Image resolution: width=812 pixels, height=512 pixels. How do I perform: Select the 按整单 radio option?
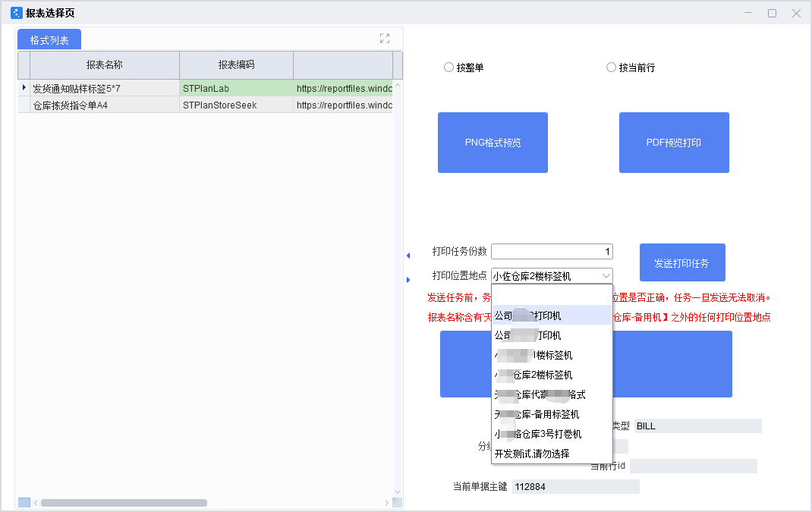click(x=448, y=68)
